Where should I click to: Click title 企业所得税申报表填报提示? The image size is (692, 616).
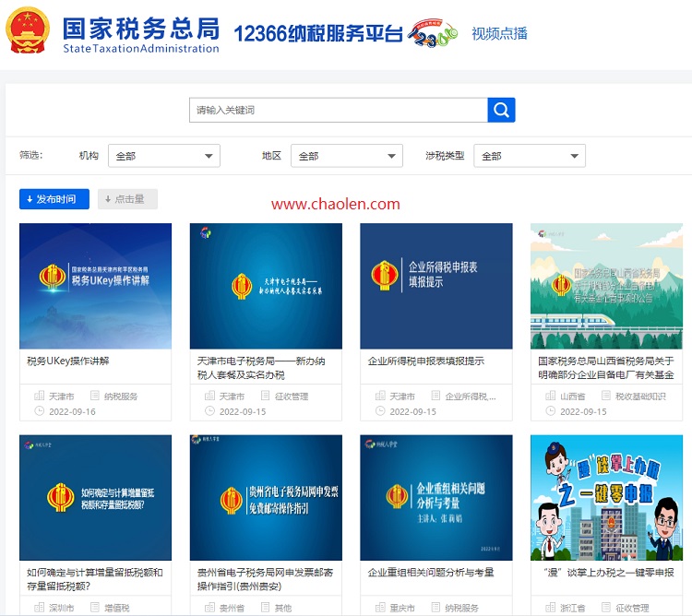click(x=426, y=361)
